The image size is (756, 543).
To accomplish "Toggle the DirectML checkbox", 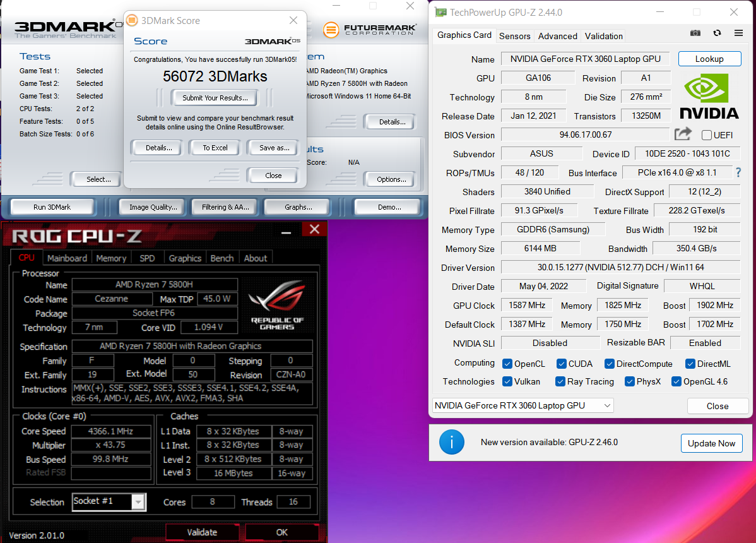I will coord(690,364).
